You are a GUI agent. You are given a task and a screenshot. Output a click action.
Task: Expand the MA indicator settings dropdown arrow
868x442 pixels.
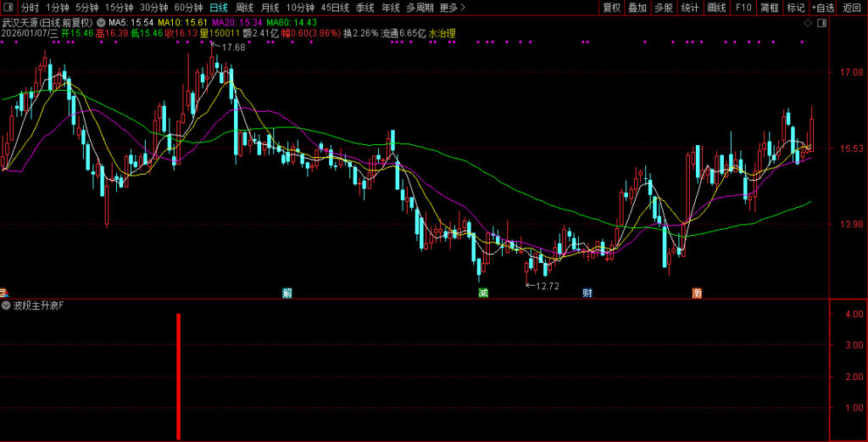coord(102,22)
